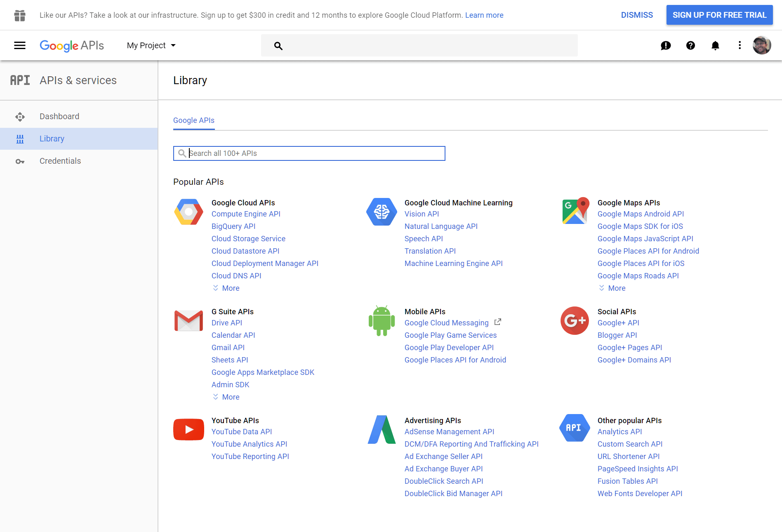Click the Google Cloud APIs hexagon icon
Screen dimensions: 782x532
click(x=188, y=212)
